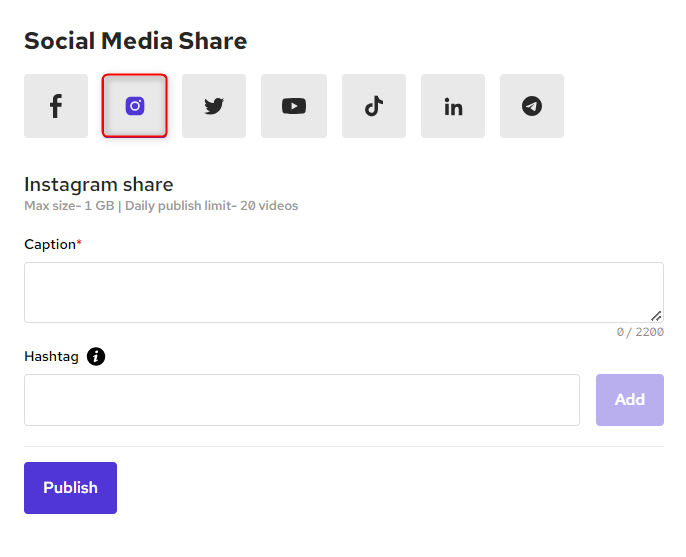Click the Max size 1 GB text
The height and width of the screenshot is (557, 686).
point(69,206)
